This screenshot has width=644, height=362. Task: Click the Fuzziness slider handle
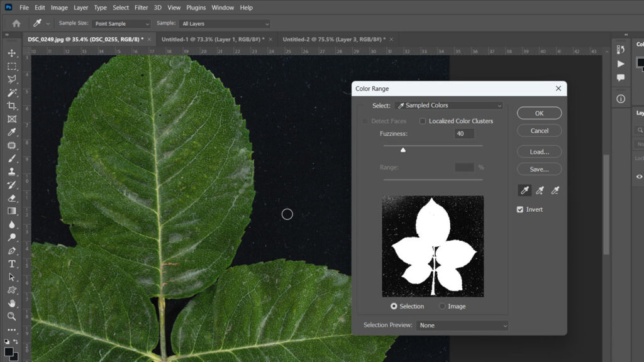coord(403,150)
